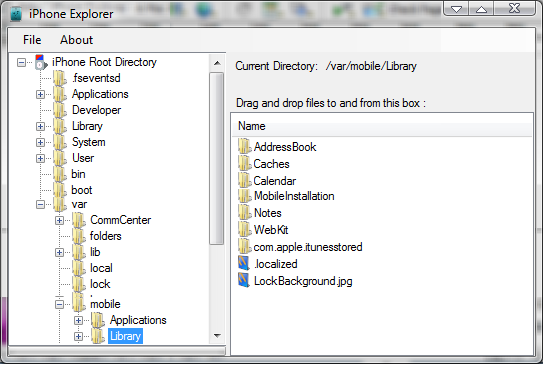Select Caches name in file list
Viewport: 545px width, 366px height.
[x=271, y=164]
